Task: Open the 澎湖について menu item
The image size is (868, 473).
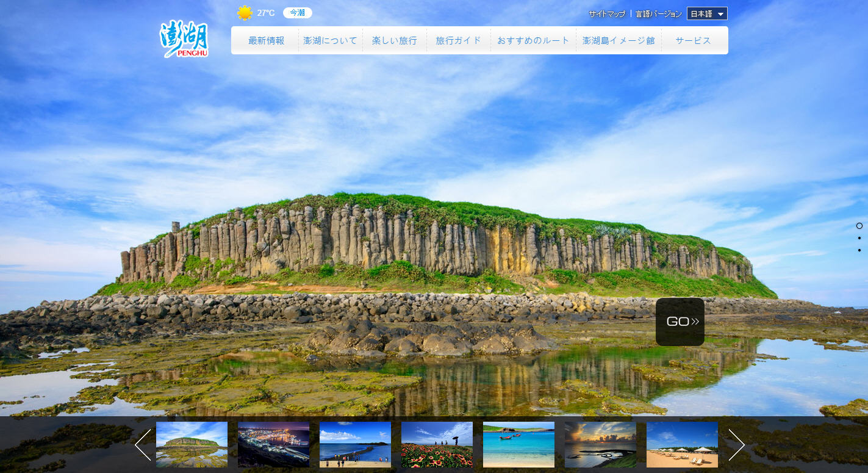Action: click(330, 40)
